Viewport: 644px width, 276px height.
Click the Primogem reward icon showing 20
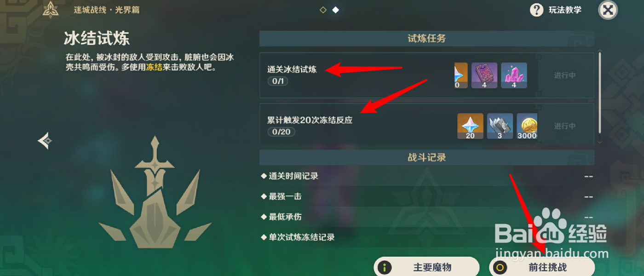(x=470, y=126)
